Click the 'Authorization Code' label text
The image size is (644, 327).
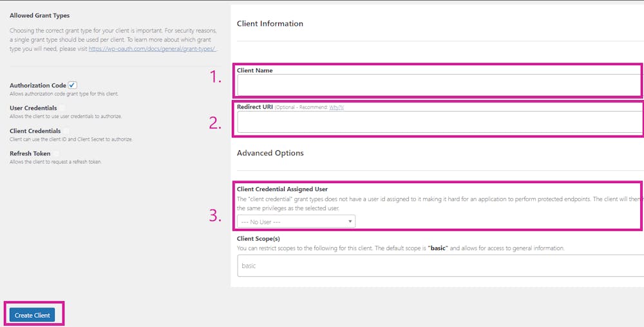(x=37, y=85)
